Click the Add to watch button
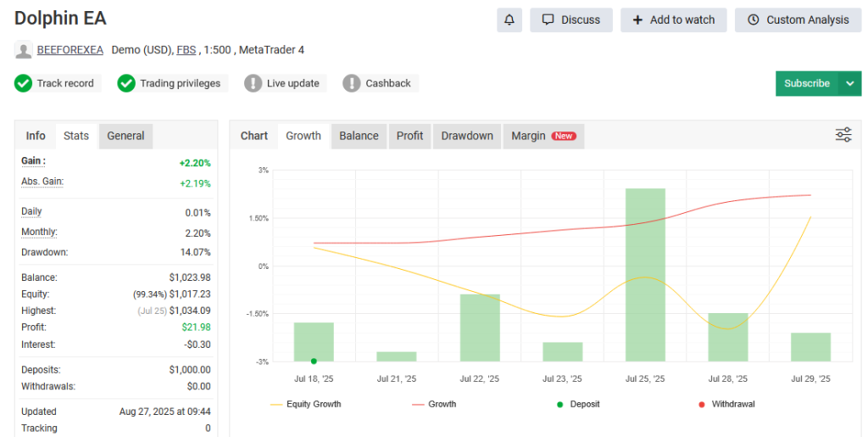Viewport: 868px width, 437px height. tap(674, 20)
